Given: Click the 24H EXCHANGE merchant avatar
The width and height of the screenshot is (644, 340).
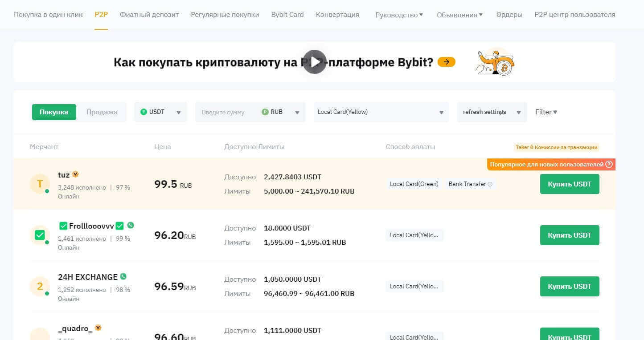Looking at the screenshot, I should tap(40, 286).
